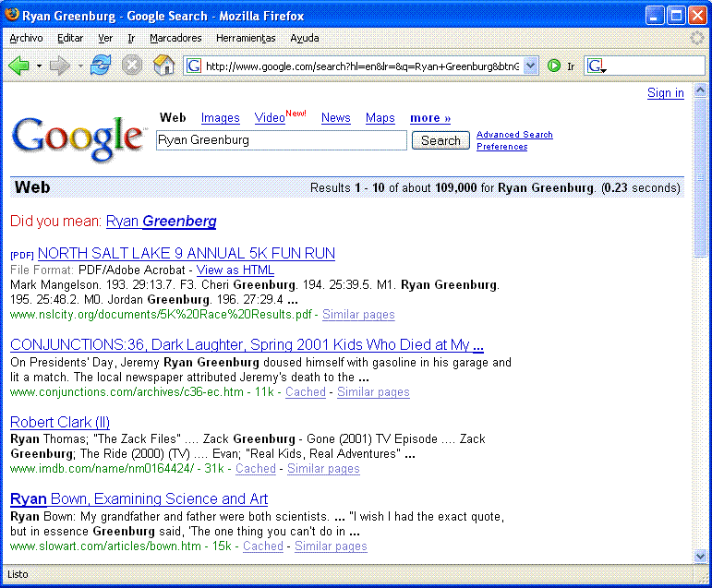The width and height of the screenshot is (712, 588).
Task: Open NORTH SALT LAKE 9 ANNUAL 5K FUN RUN result
Action: (187, 253)
